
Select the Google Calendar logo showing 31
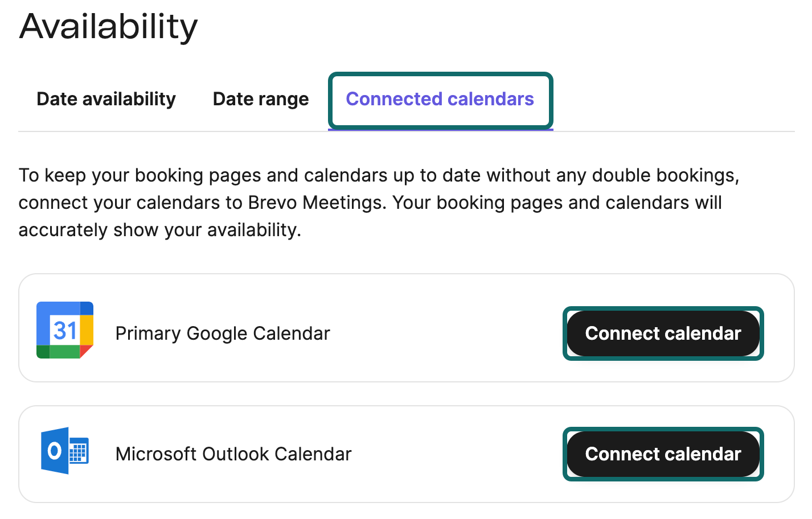pyautogui.click(x=65, y=330)
